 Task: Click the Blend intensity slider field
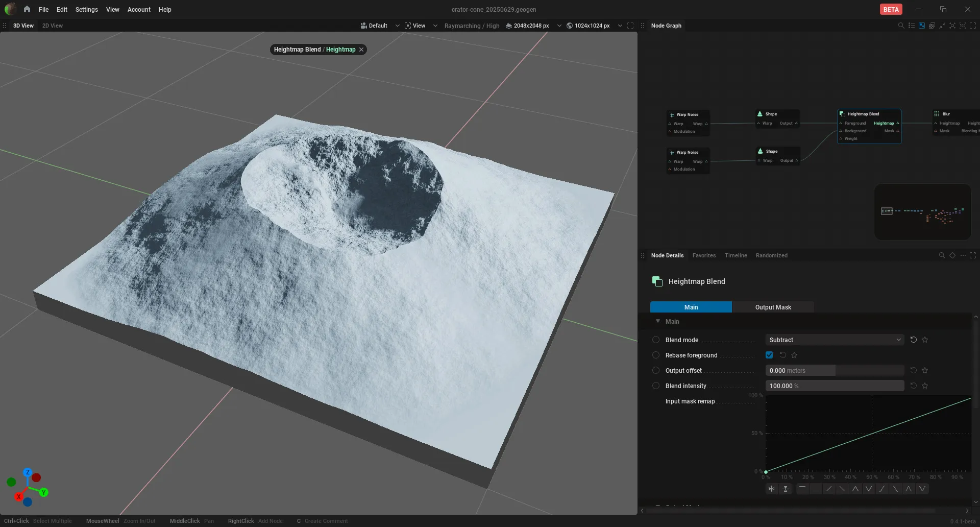pos(835,386)
